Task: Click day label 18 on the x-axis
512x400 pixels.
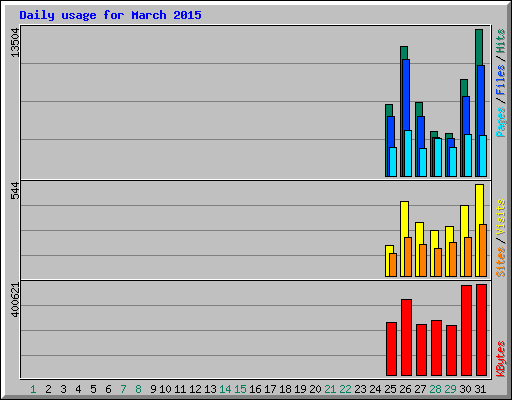Action: (285, 389)
